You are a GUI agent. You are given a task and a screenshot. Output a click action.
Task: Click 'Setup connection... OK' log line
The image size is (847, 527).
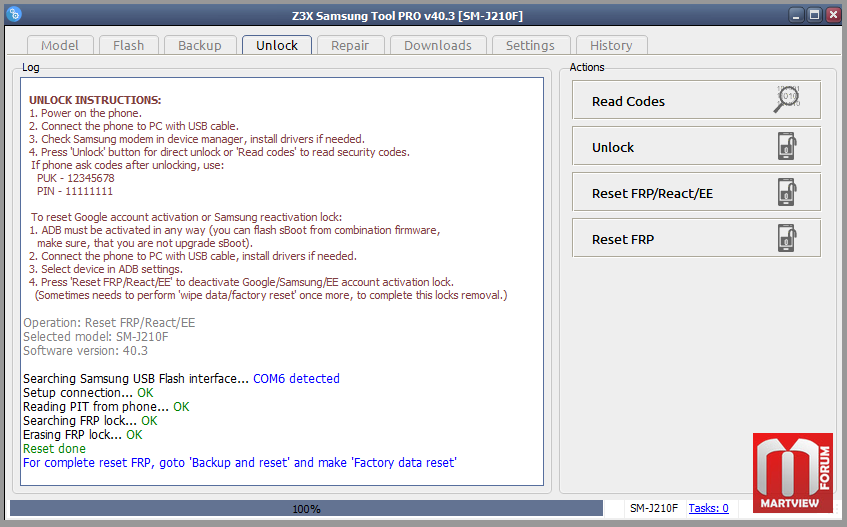point(88,393)
